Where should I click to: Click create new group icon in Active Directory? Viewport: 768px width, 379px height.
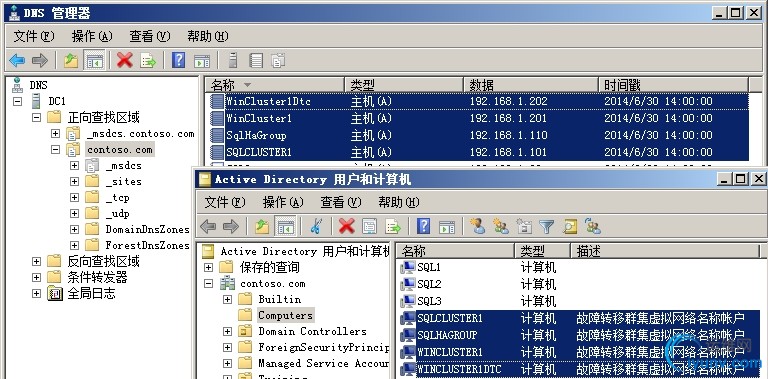501,226
